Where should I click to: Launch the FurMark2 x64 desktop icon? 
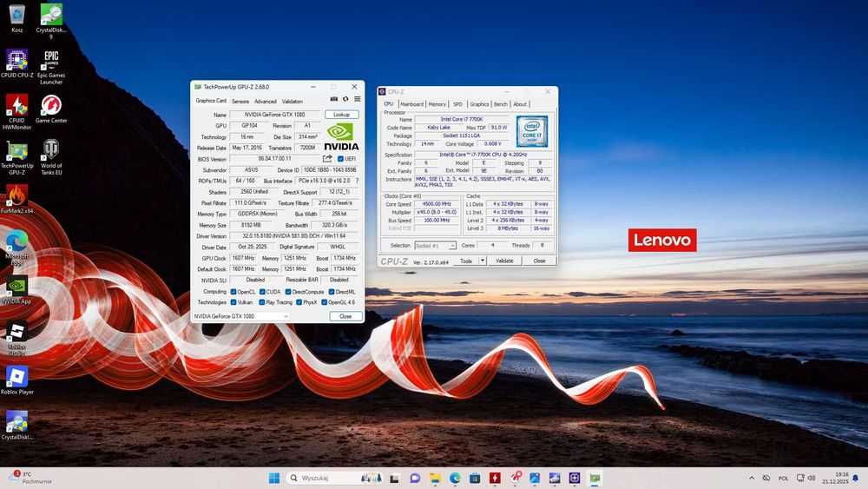[17, 199]
